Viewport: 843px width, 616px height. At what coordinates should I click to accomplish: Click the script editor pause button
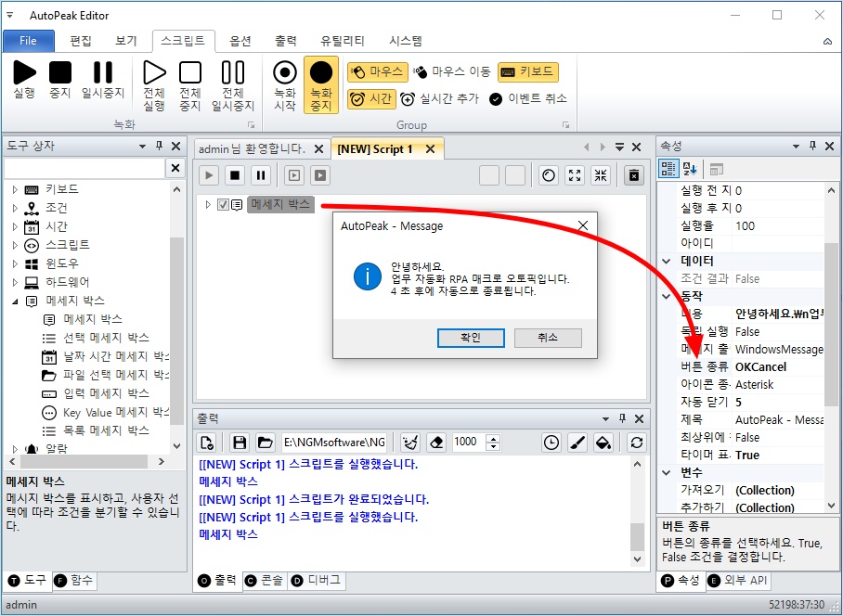pos(261,175)
